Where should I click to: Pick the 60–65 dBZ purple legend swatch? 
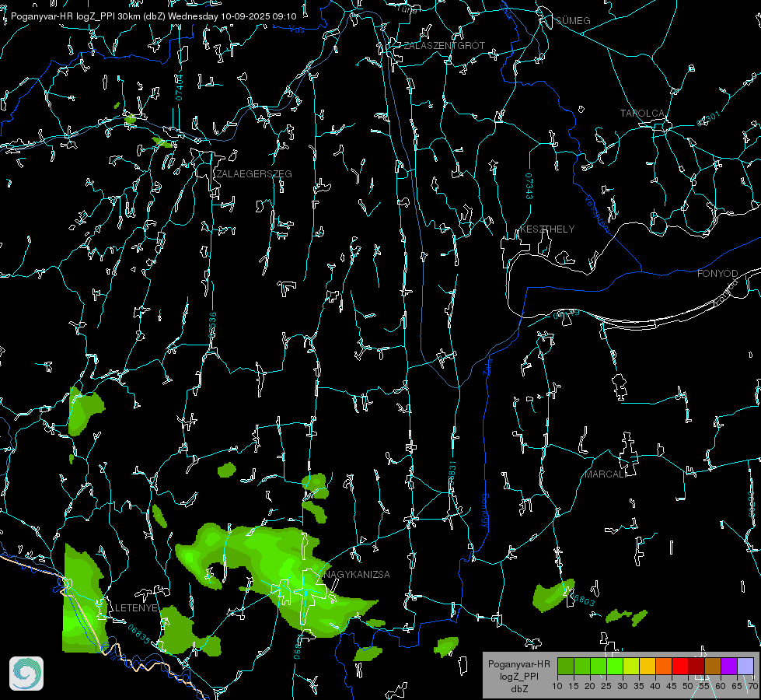click(729, 666)
